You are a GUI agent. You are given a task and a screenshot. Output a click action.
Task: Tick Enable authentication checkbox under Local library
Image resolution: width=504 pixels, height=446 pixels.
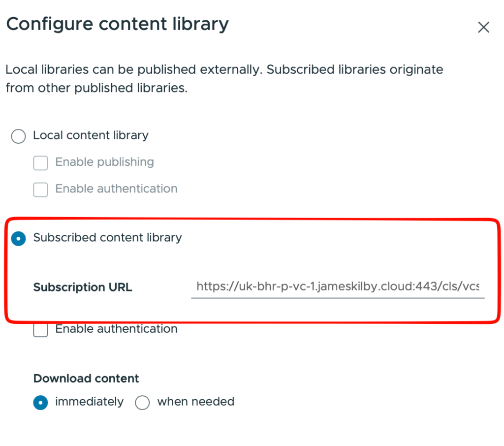coord(40,190)
